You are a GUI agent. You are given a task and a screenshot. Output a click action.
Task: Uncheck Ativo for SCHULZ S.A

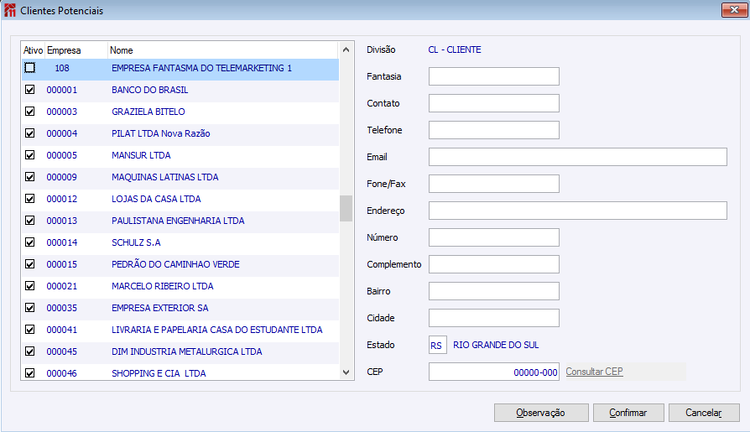tap(30, 242)
